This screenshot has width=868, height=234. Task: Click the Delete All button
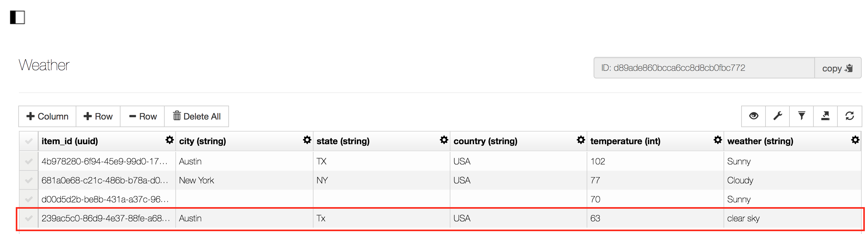pos(196,116)
